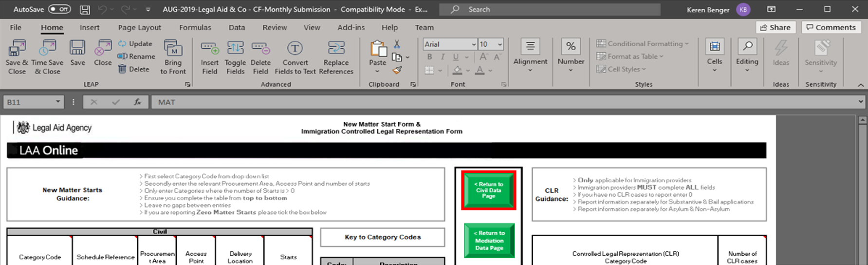Toggle italic formatting in Font group
868x265 pixels.
[443, 57]
